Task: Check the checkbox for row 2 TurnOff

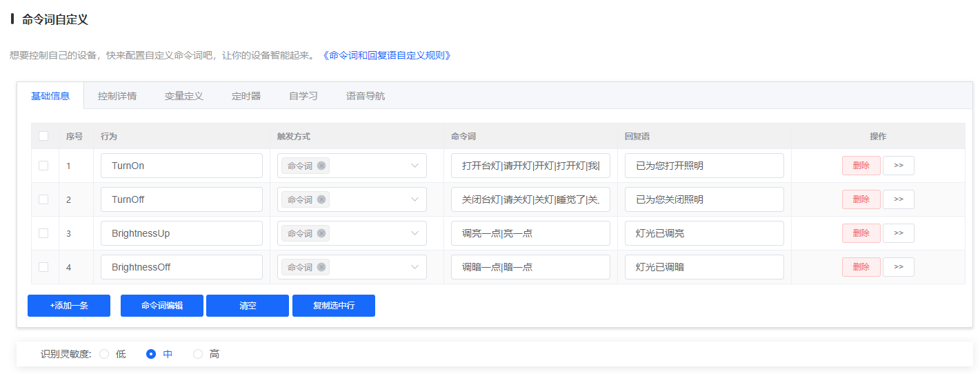Action: [x=43, y=199]
